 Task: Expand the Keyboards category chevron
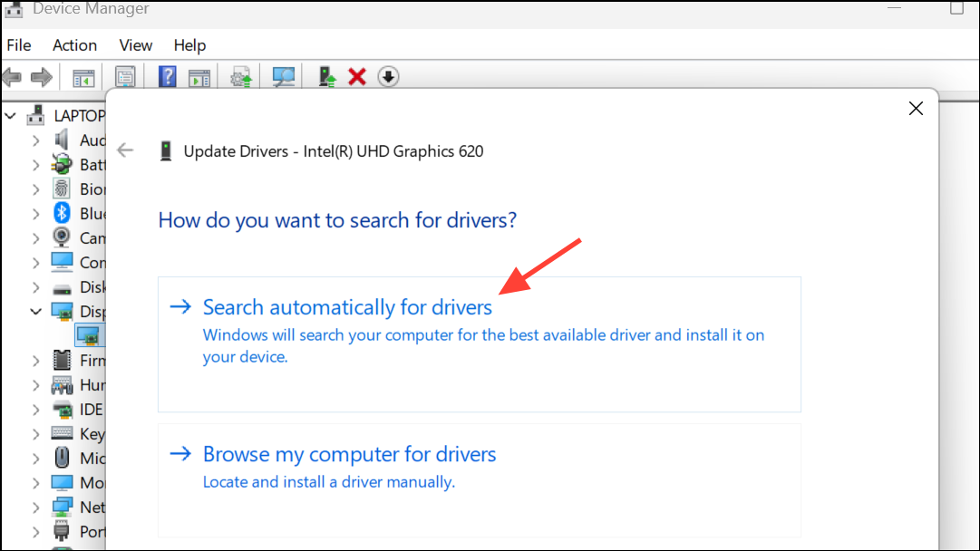click(35, 433)
